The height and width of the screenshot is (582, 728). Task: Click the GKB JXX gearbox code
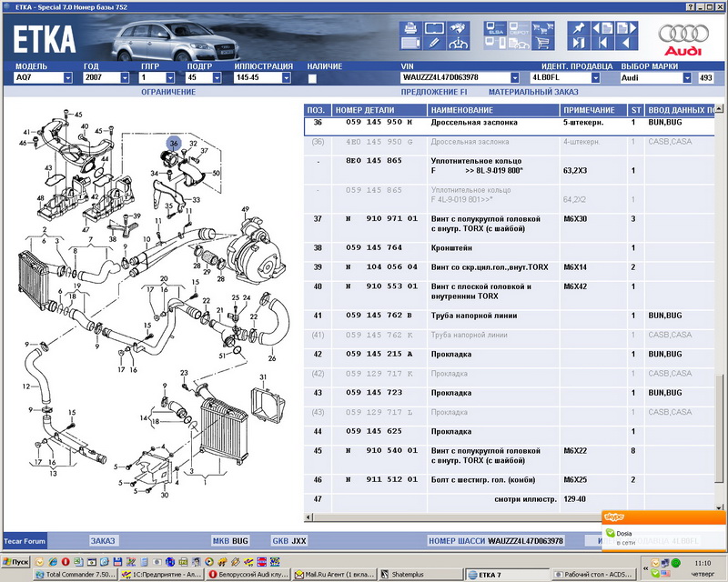289,541
